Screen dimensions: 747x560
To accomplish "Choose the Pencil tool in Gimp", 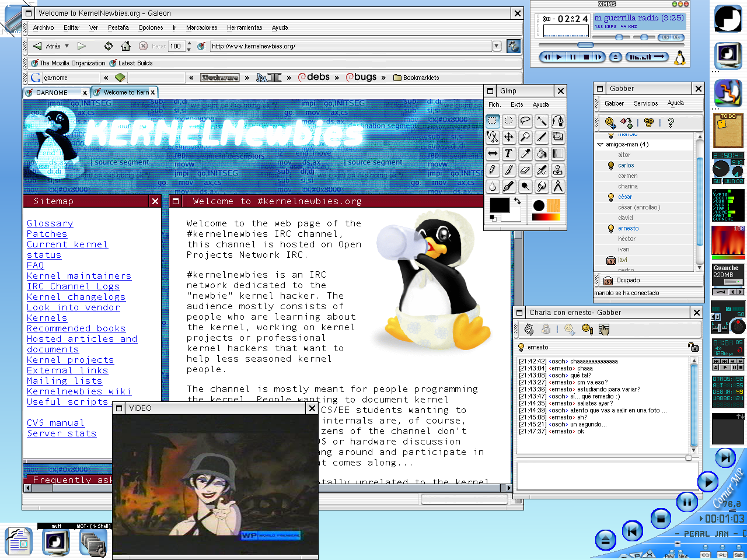I will click(493, 170).
